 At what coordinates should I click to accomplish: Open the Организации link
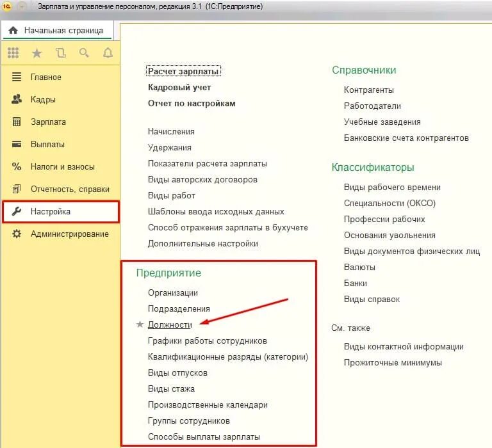tap(173, 293)
